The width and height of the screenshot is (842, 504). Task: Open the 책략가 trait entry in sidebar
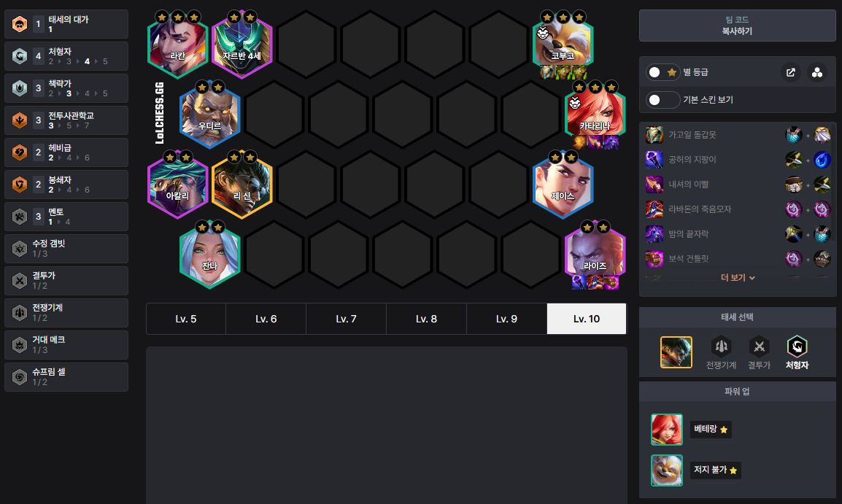pos(66,88)
